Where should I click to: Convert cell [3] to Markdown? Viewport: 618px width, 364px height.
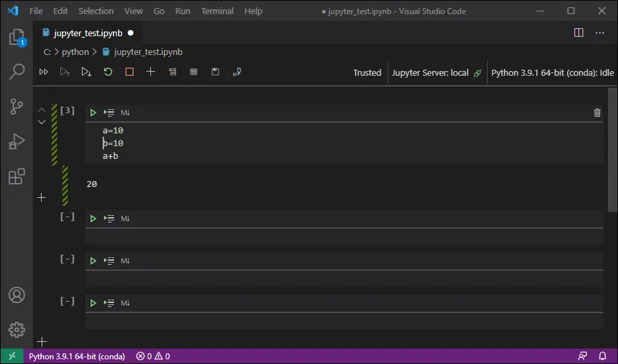tap(125, 113)
